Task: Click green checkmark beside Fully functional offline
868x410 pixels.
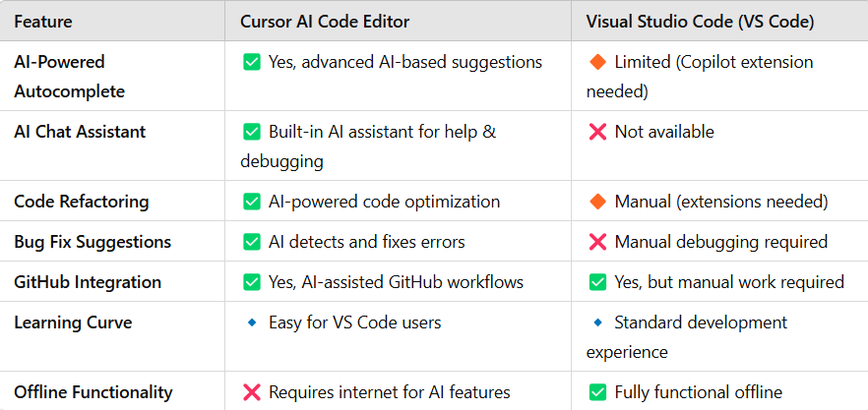Action: [x=598, y=392]
